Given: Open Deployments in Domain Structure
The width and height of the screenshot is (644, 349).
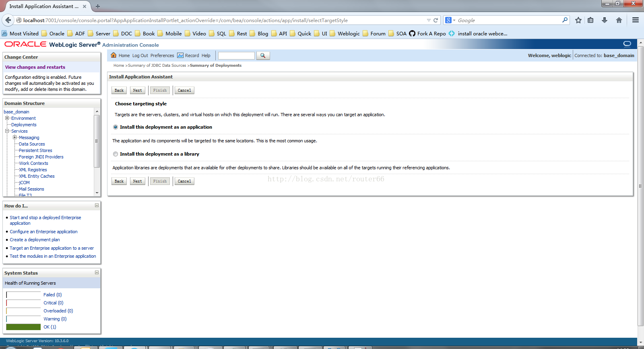Looking at the screenshot, I should coord(24,125).
